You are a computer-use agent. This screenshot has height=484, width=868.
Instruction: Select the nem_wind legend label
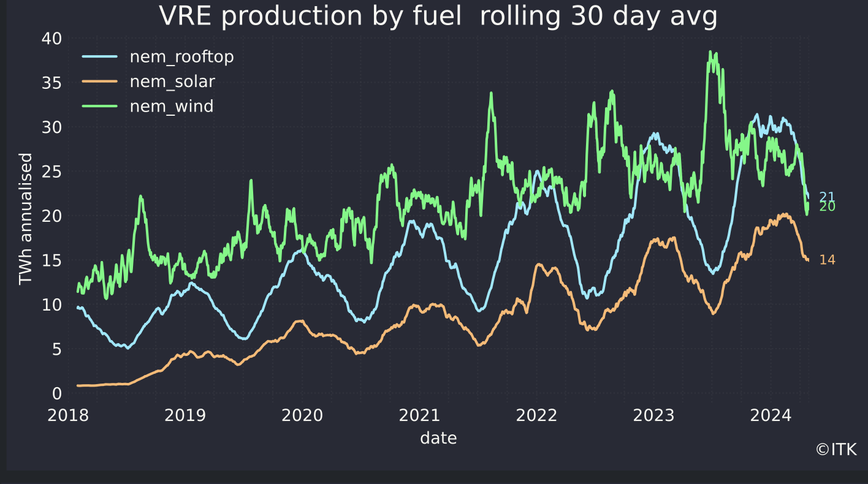[172, 106]
